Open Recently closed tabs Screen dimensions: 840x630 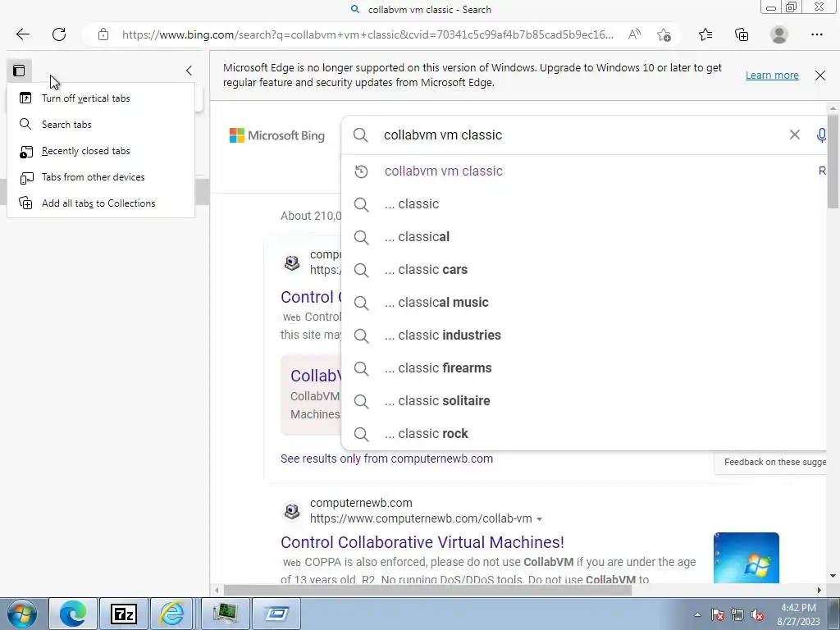pos(101,151)
